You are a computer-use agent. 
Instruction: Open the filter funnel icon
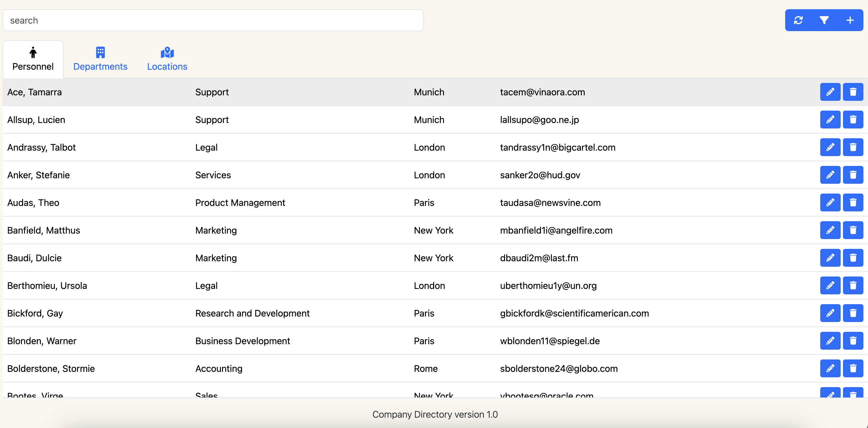click(824, 20)
